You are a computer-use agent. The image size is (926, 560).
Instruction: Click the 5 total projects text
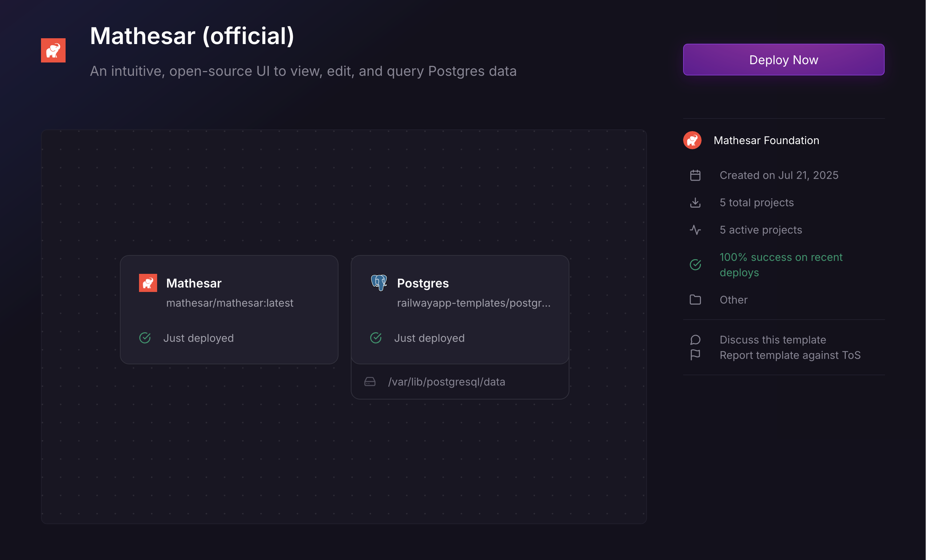click(757, 203)
